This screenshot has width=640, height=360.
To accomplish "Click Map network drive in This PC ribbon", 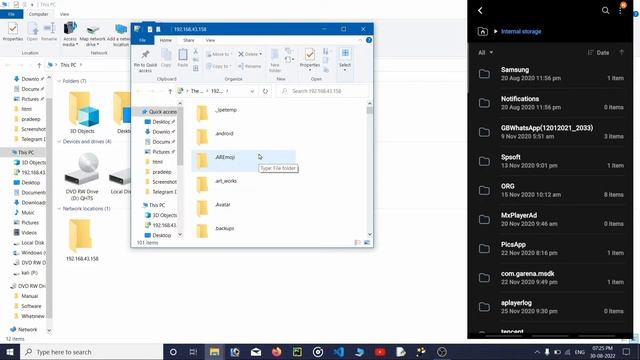I will (93, 35).
